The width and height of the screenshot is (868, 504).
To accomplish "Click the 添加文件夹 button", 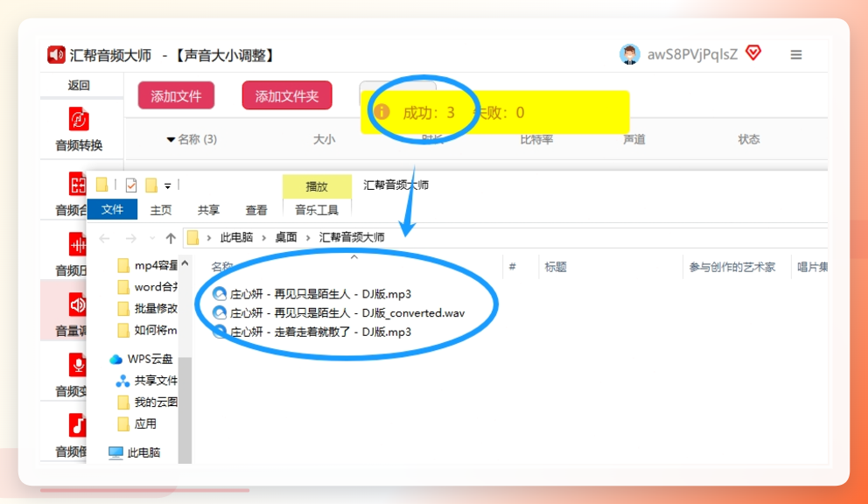I will [x=287, y=96].
